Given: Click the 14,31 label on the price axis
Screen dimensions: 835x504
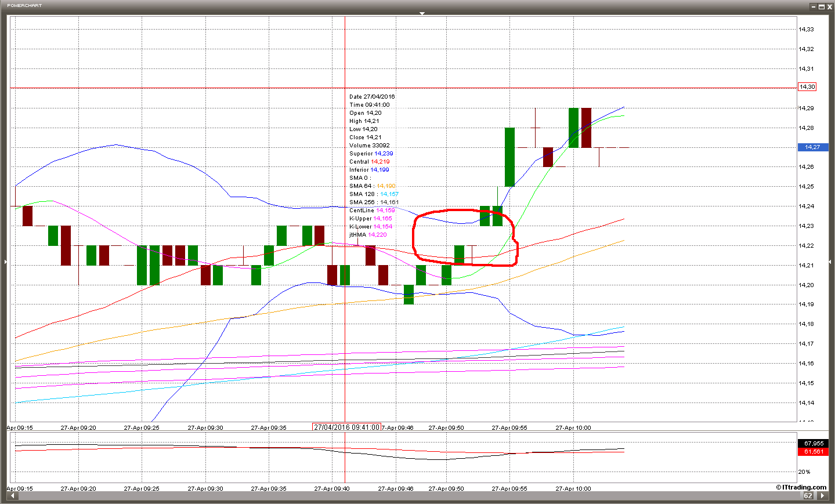Looking at the screenshot, I should point(806,68).
